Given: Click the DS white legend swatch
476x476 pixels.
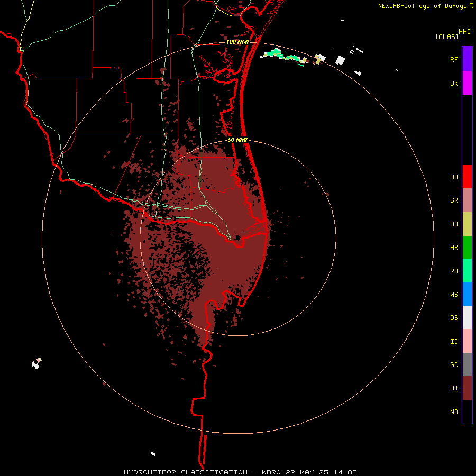Looking at the screenshot, I should click(467, 317).
